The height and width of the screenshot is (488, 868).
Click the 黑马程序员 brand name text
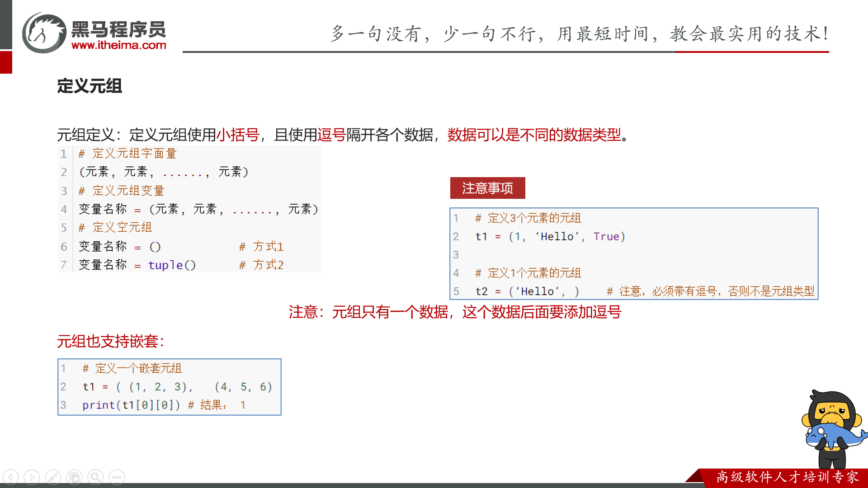coord(118,29)
